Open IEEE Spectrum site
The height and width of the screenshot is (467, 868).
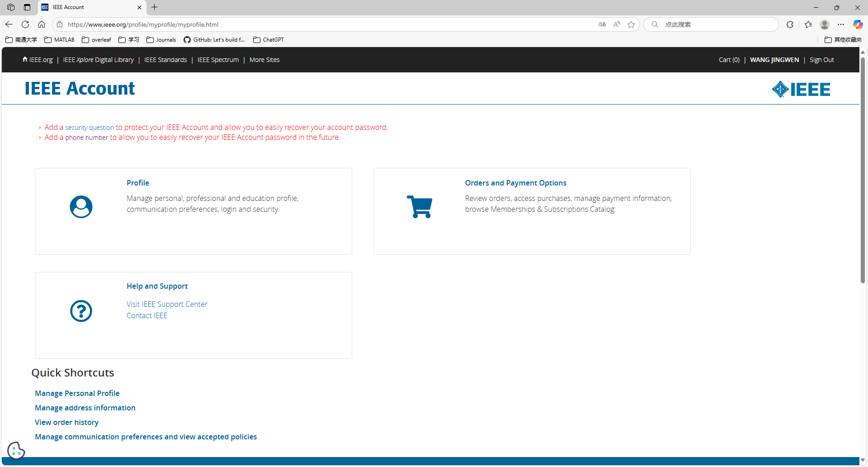[x=218, y=60]
